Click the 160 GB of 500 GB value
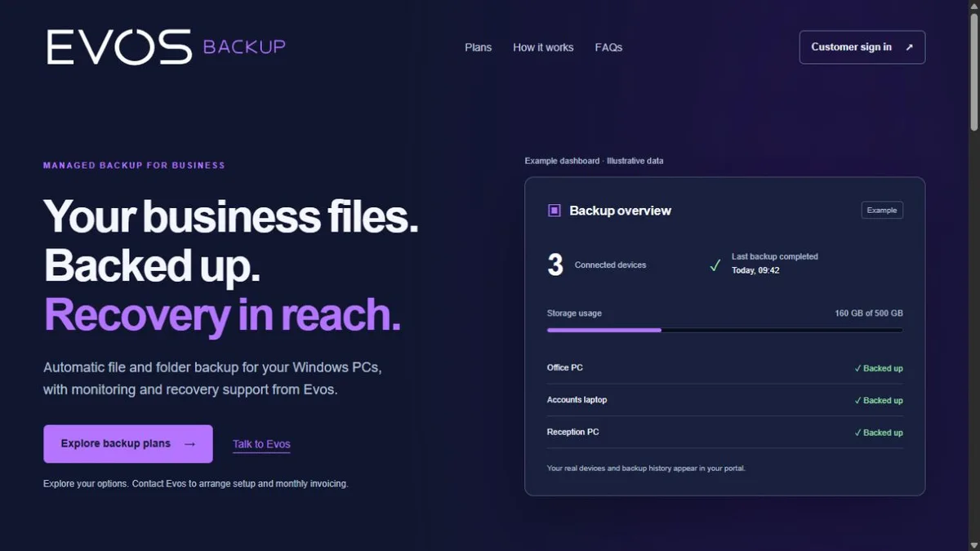Screen dimensions: 980x551 [869, 313]
